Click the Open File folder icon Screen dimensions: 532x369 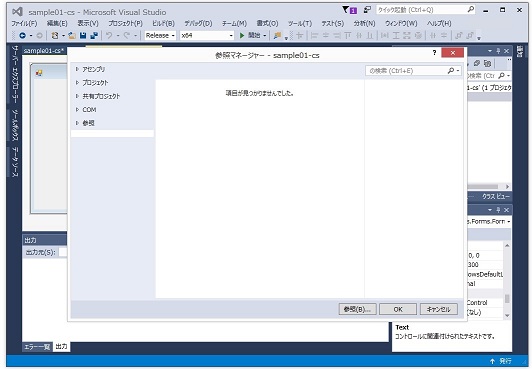72,35
